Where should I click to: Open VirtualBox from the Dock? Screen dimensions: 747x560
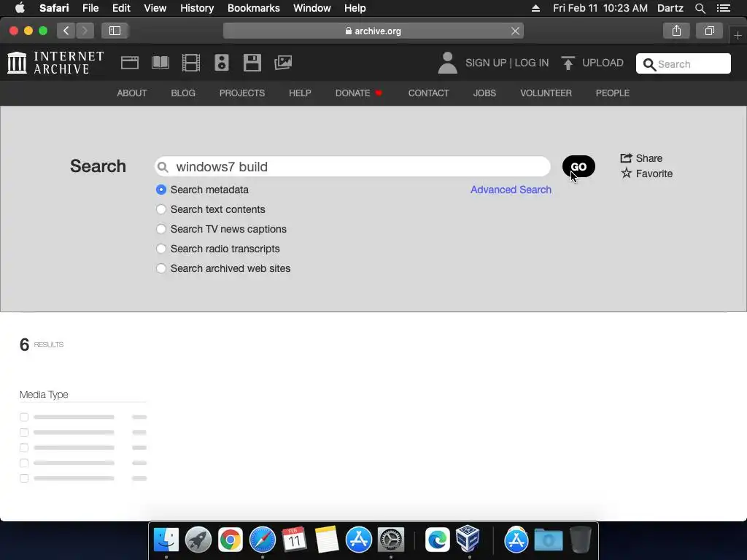click(x=468, y=539)
